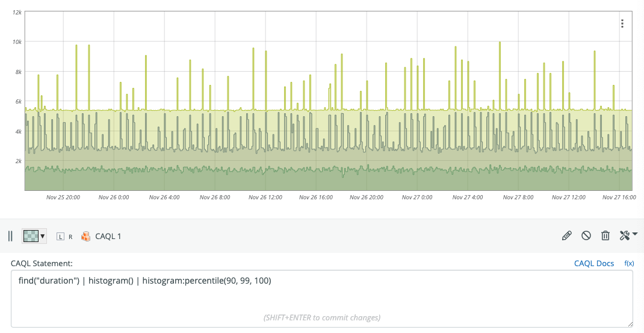Click the 6k y-axis label
The width and height of the screenshot is (644, 333).
[18, 102]
